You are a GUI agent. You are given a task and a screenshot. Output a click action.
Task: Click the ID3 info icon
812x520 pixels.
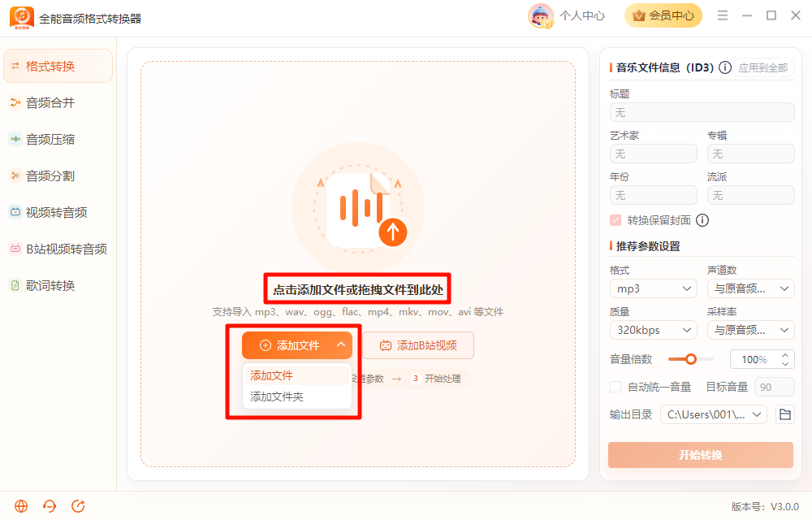[x=725, y=67]
